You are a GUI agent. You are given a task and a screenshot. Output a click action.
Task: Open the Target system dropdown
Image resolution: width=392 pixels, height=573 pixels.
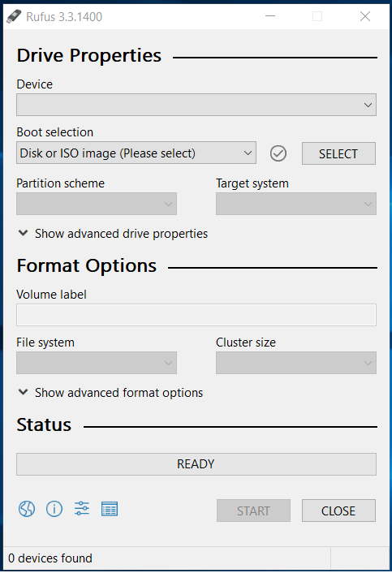click(296, 204)
